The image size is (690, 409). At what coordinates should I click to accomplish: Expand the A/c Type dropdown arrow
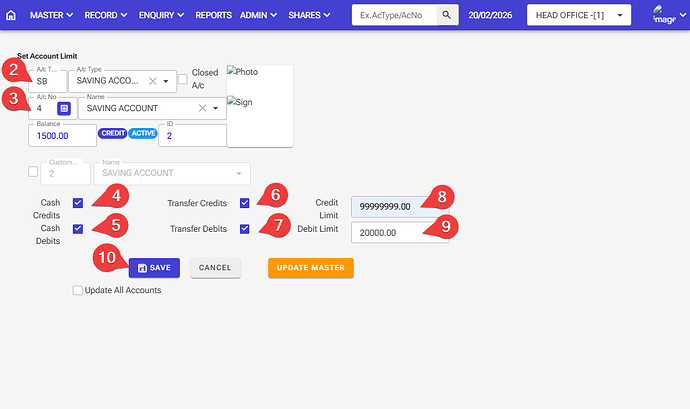pos(166,81)
